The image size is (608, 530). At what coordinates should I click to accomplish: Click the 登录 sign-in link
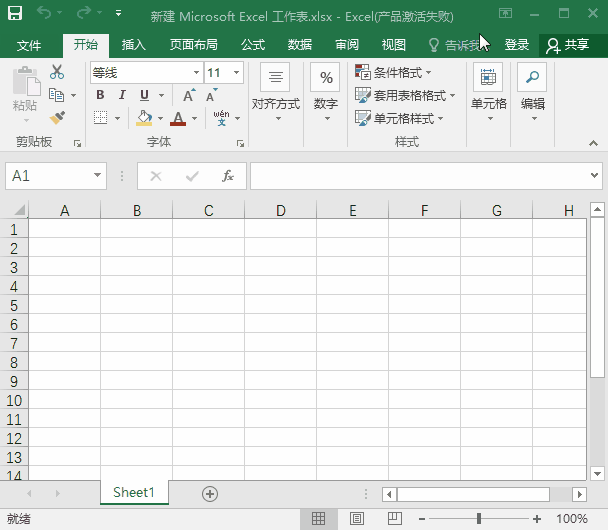click(517, 45)
